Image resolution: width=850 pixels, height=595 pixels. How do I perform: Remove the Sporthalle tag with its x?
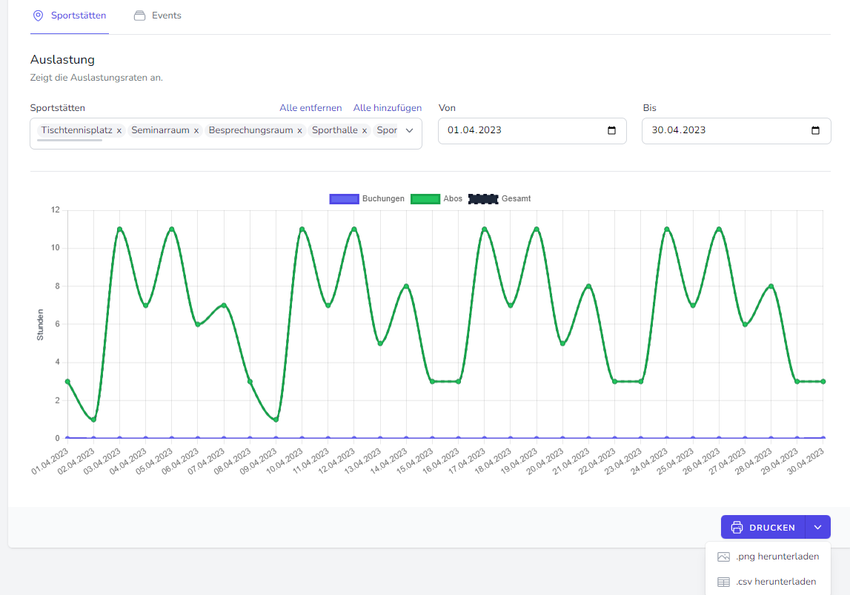click(x=364, y=131)
